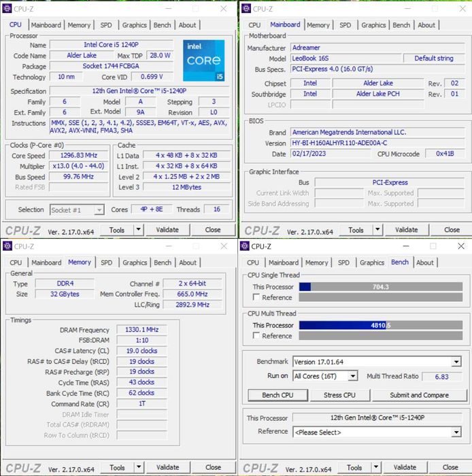This screenshot has width=472, height=476.
Task: Click the CPU-Z app icon in the Memory window title bar
Action: [x=7, y=246]
